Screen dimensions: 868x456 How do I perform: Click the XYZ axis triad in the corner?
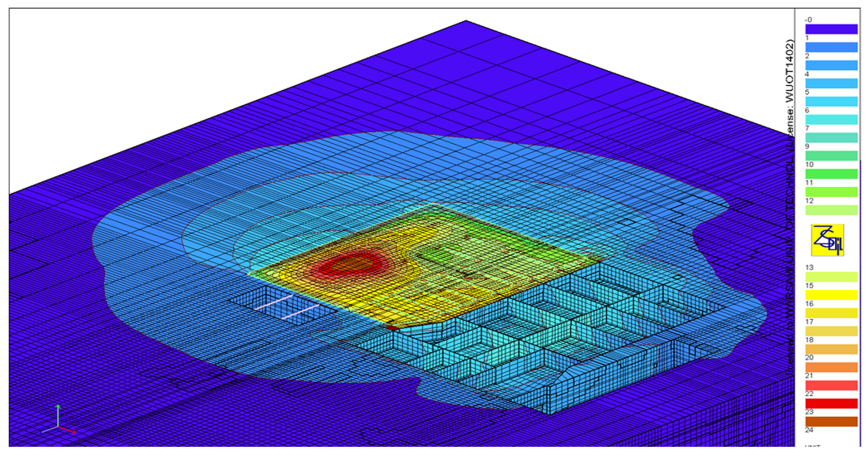coord(59,422)
